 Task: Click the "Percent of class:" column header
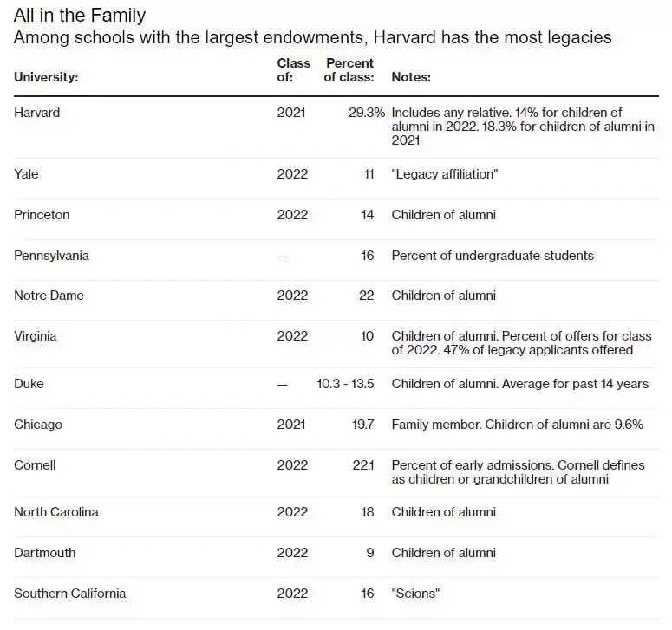349,70
